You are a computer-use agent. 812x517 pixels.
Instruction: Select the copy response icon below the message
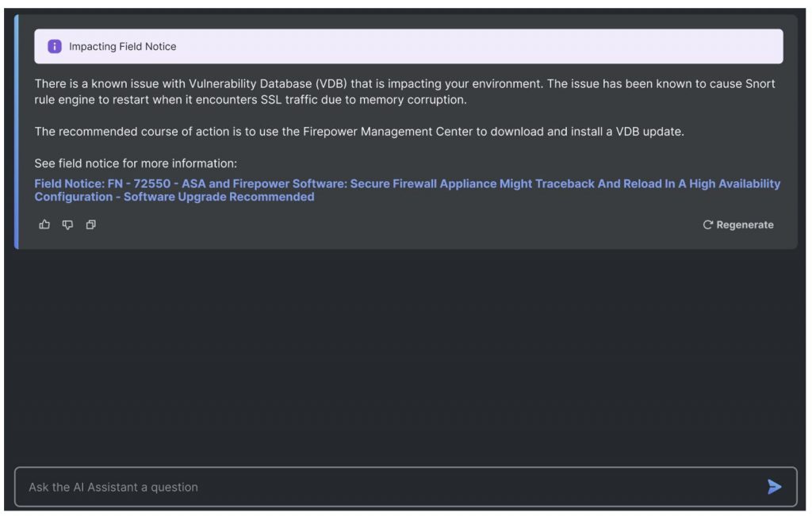point(90,225)
